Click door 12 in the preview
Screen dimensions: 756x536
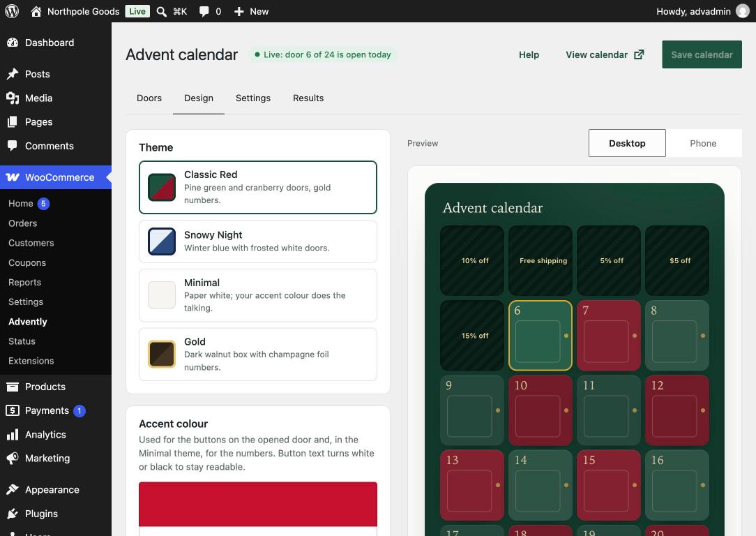(677, 410)
